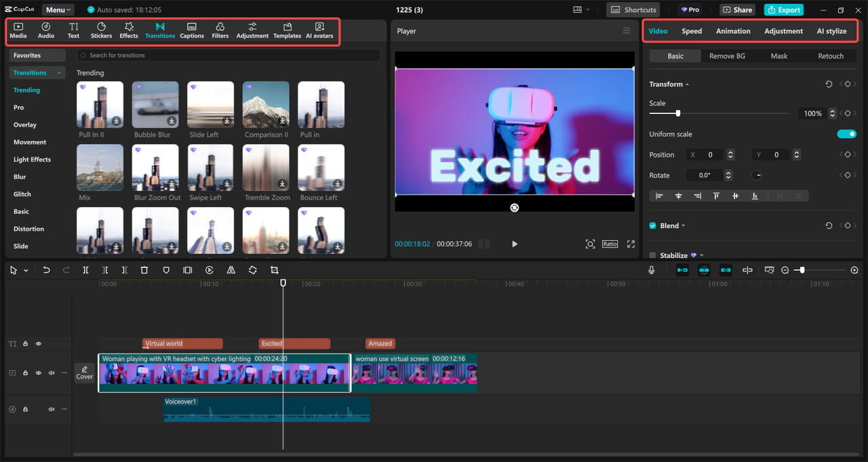Open the Stickers panel
The width and height of the screenshot is (868, 462).
(101, 31)
